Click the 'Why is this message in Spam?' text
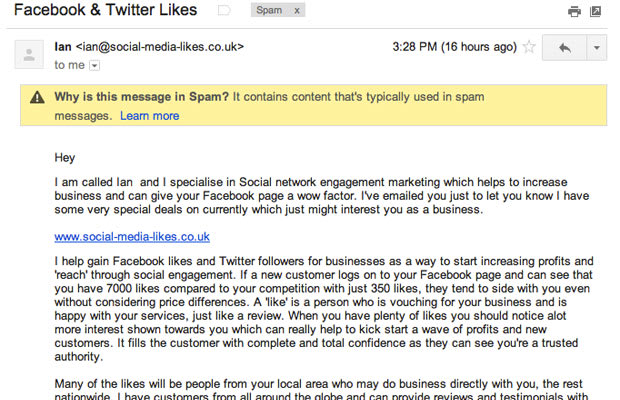The image size is (620, 400). (x=142, y=97)
